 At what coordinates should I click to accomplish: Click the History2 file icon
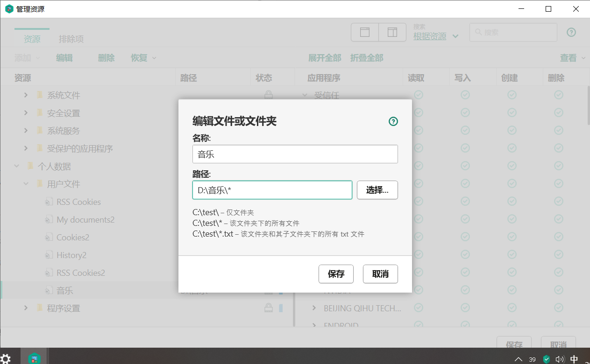49,255
